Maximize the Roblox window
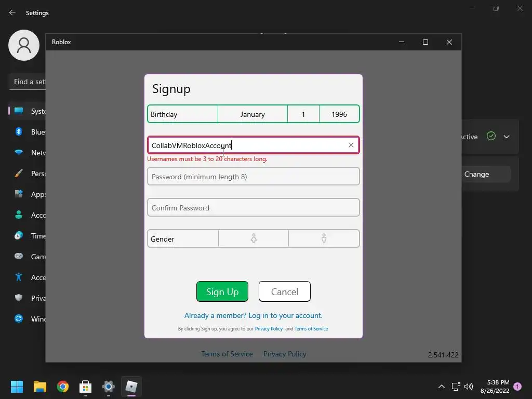This screenshot has width=532, height=399. tap(425, 42)
